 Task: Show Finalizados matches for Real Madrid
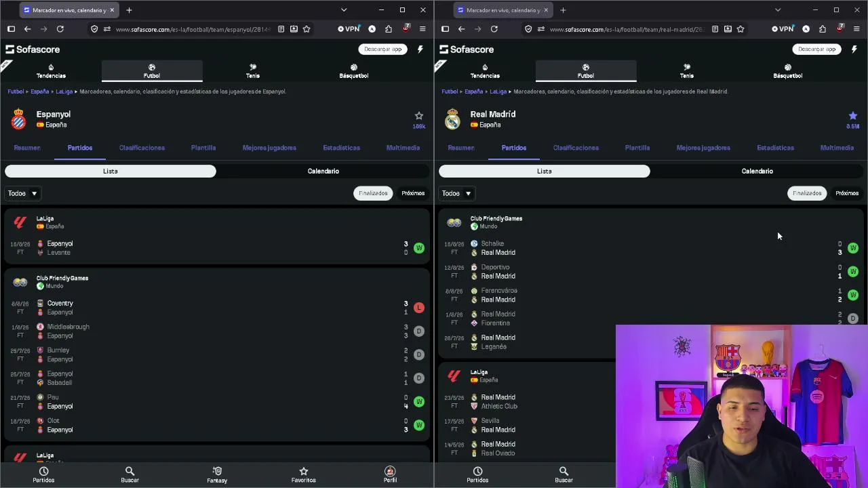(807, 193)
